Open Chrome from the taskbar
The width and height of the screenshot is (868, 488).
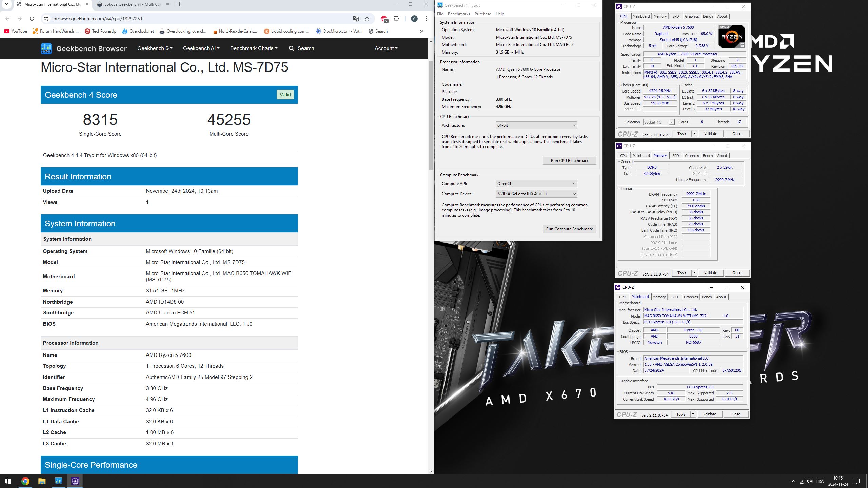pyautogui.click(x=25, y=481)
